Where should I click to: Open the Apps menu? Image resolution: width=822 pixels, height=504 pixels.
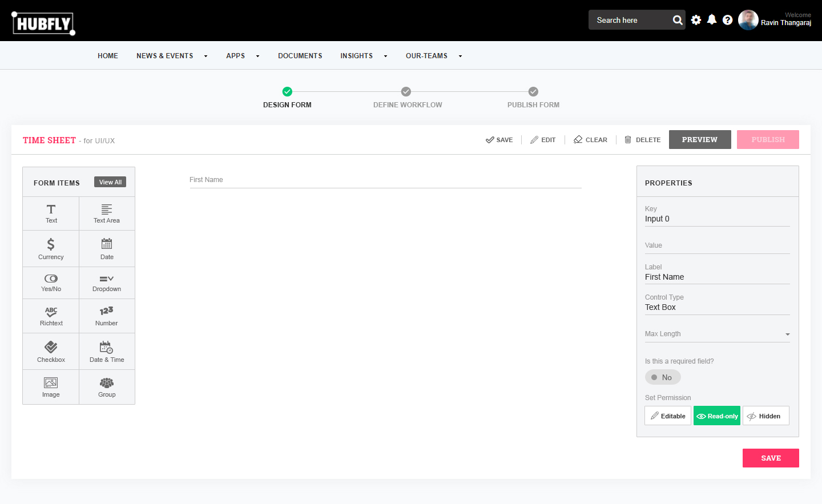(x=236, y=56)
